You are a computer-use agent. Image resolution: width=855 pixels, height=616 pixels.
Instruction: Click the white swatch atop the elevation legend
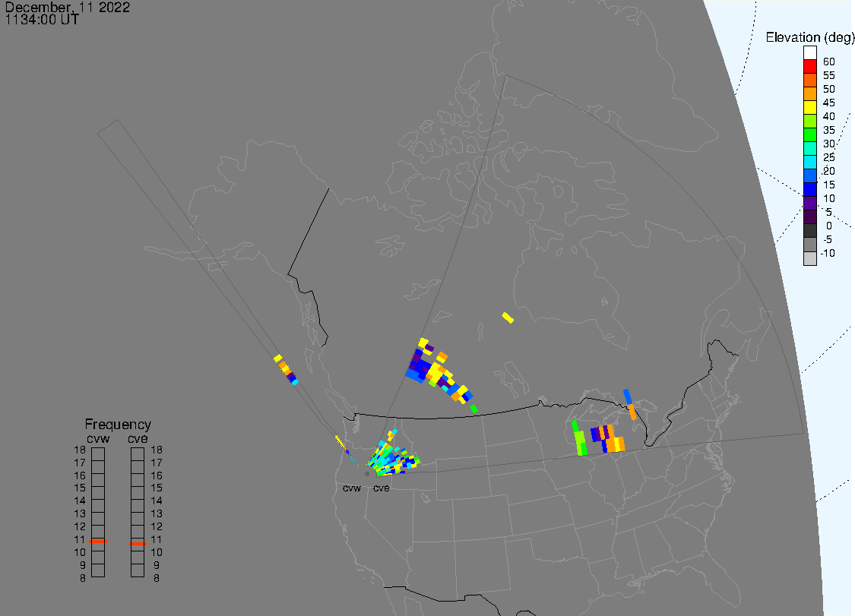(809, 53)
